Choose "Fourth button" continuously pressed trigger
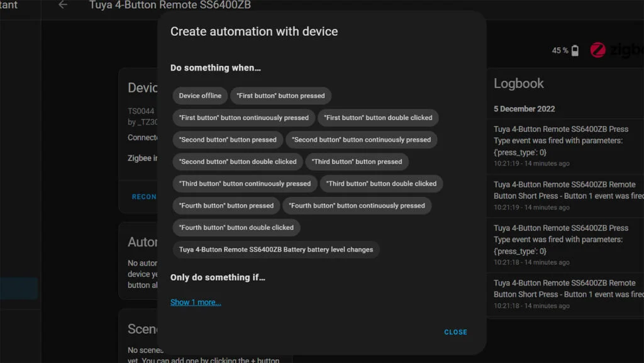This screenshot has width=644, height=363. pos(357,206)
